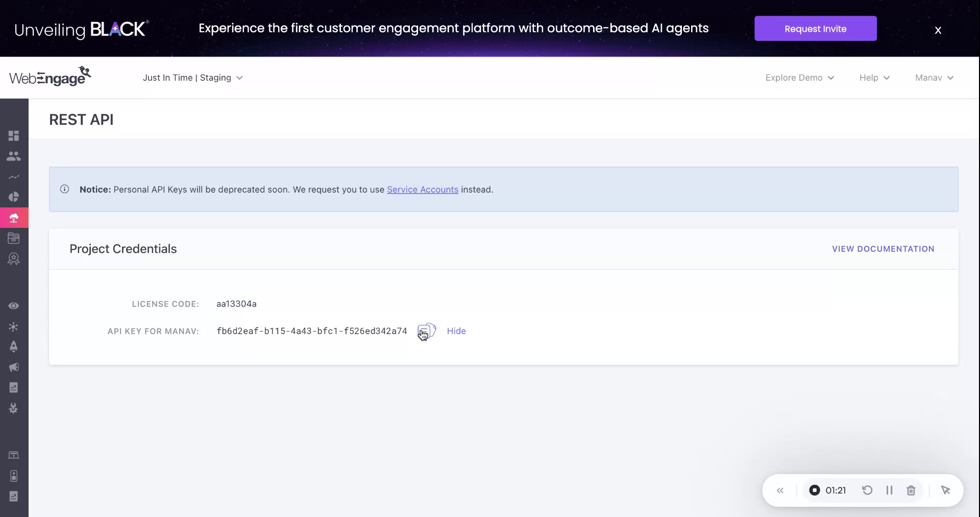Pause the screen recording

[x=889, y=490]
